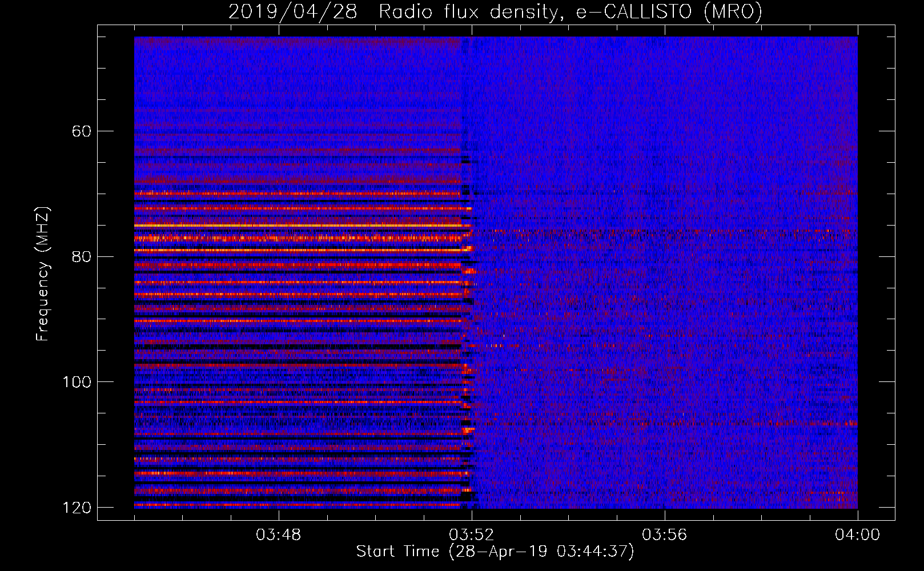
Task: Click the 'Frequency (MHZ)' y-axis label
Action: tap(43, 274)
